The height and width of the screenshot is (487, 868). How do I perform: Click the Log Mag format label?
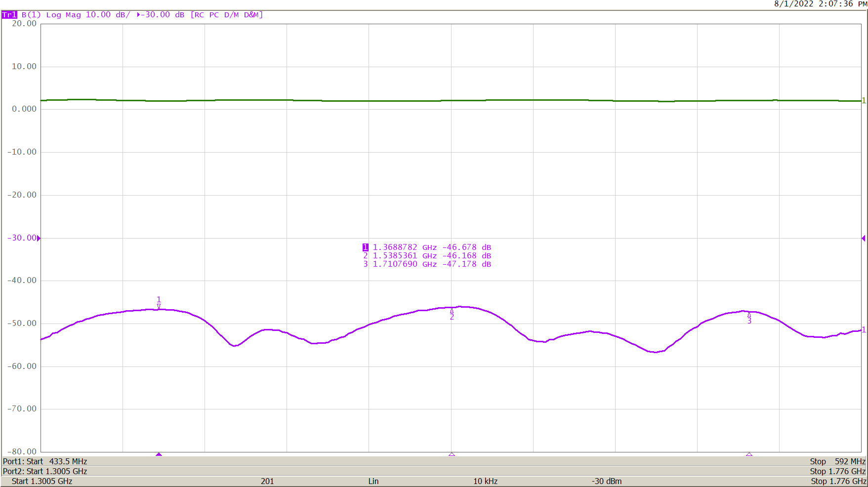63,15
